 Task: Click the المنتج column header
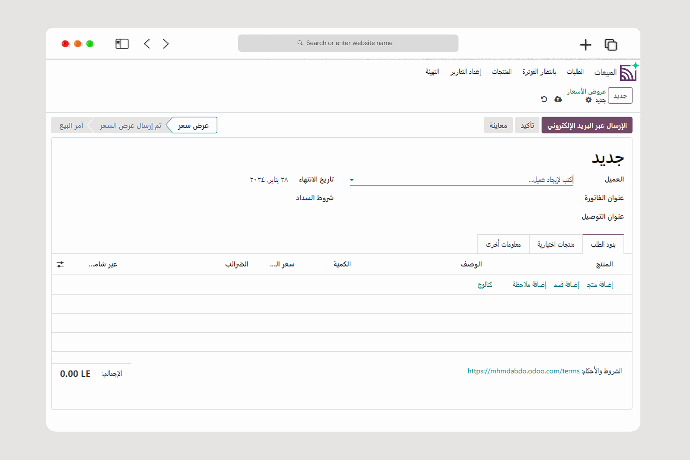pyautogui.click(x=604, y=264)
